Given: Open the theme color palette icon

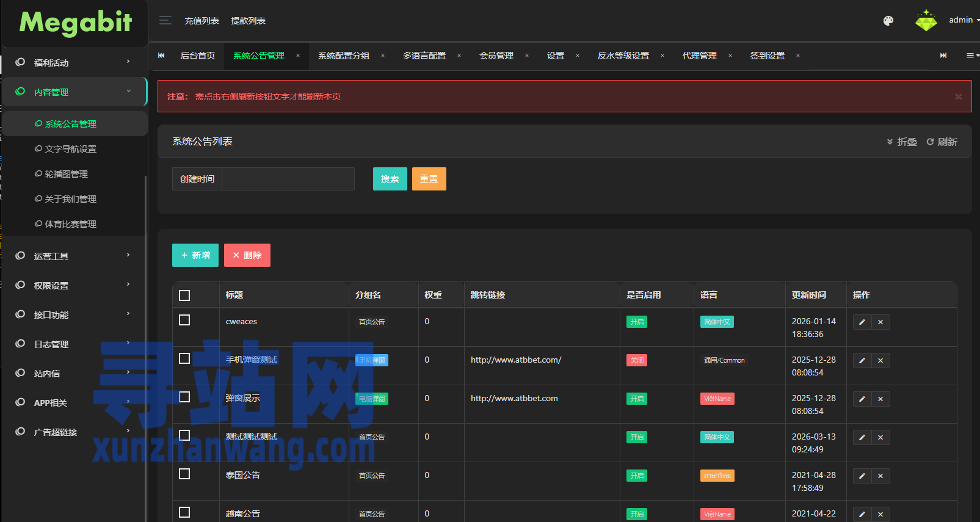Looking at the screenshot, I should [888, 21].
